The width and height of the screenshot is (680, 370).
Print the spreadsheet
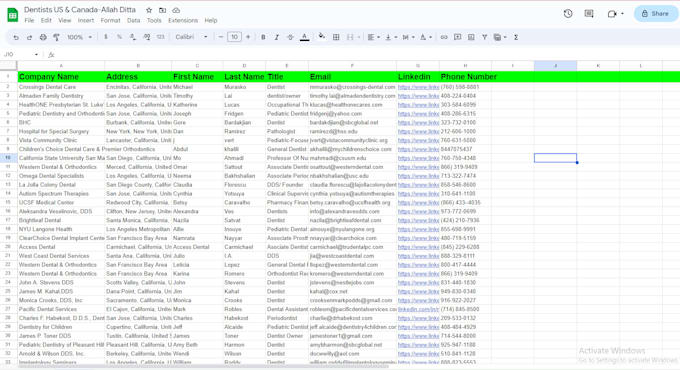tap(43, 37)
